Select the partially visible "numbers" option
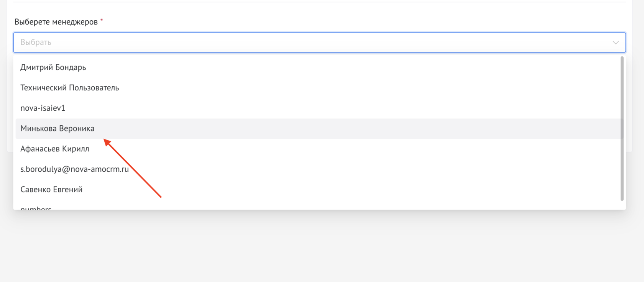The height and width of the screenshot is (282, 644). click(36, 208)
